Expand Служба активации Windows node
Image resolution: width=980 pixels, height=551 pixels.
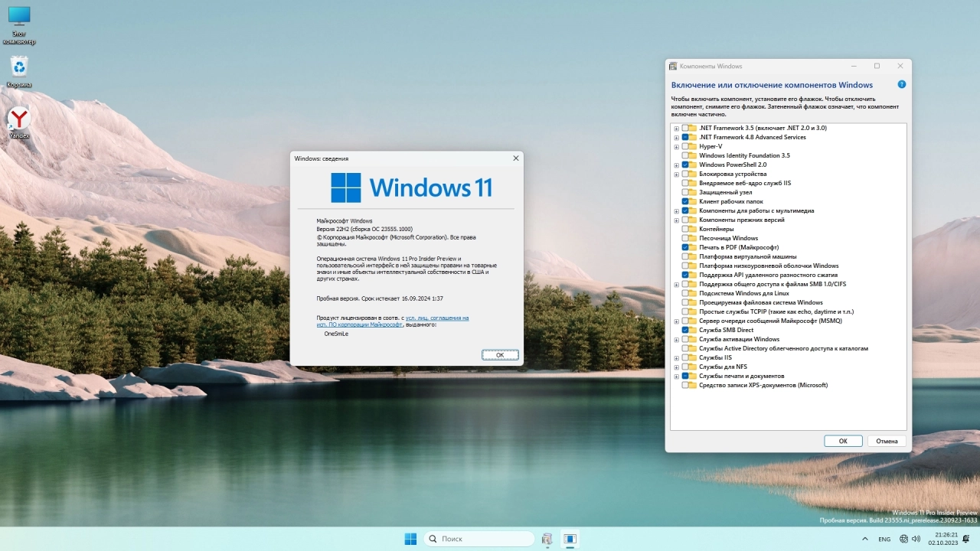(676, 339)
